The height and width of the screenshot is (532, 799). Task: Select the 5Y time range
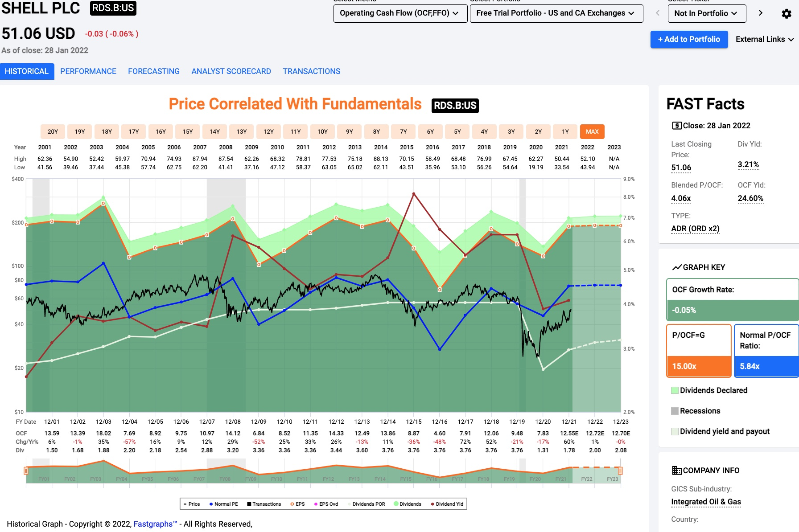tap(457, 131)
